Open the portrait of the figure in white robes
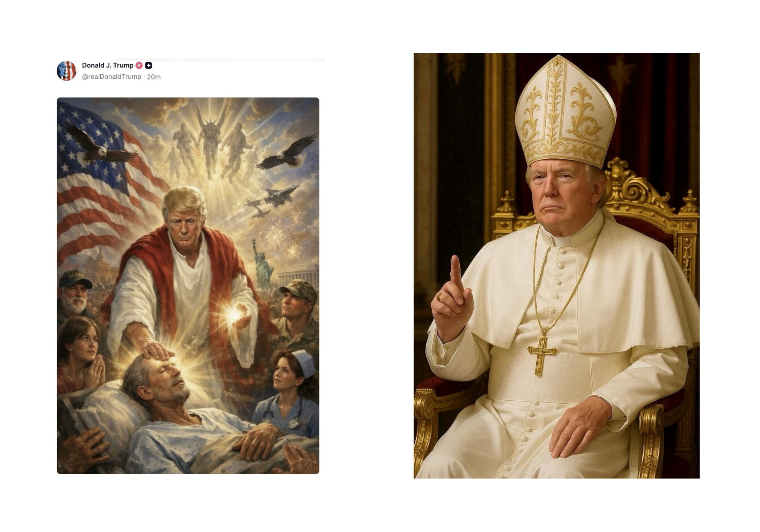 557,266
